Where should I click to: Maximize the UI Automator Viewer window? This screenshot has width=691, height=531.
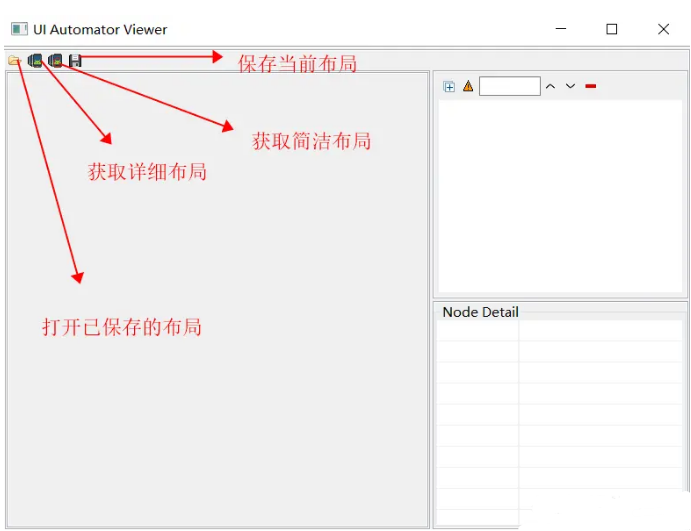(612, 29)
